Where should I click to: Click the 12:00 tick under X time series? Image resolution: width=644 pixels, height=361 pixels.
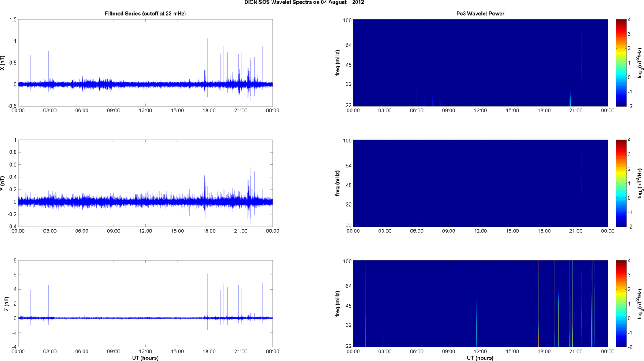tap(145, 111)
